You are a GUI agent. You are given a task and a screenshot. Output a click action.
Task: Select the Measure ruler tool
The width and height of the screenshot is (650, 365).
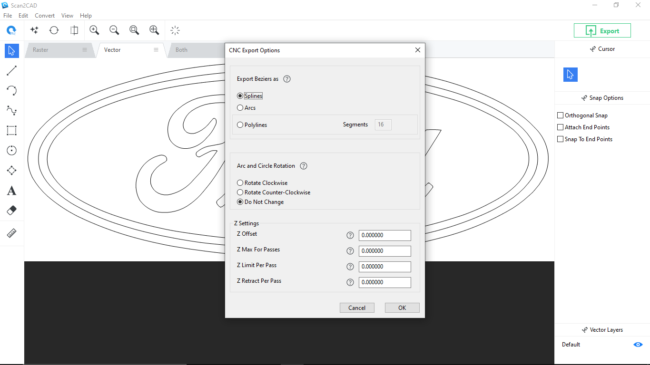(x=12, y=233)
